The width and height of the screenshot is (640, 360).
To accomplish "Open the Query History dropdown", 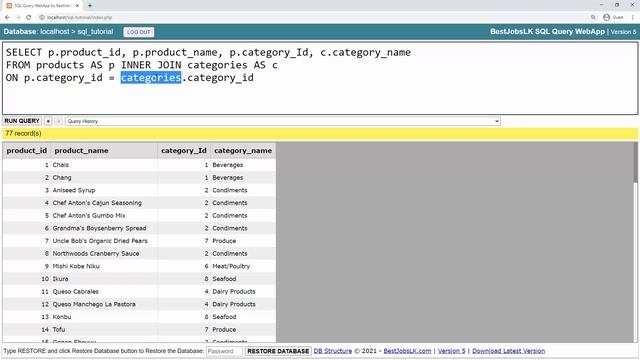I will click(x=282, y=121).
